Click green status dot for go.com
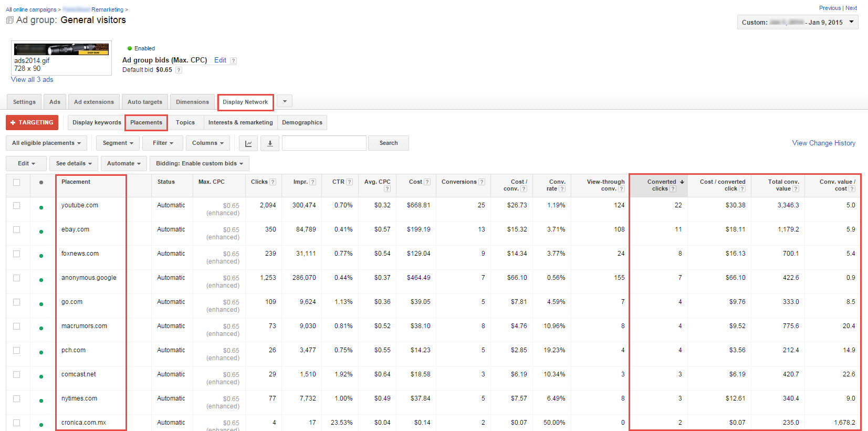 (x=41, y=304)
